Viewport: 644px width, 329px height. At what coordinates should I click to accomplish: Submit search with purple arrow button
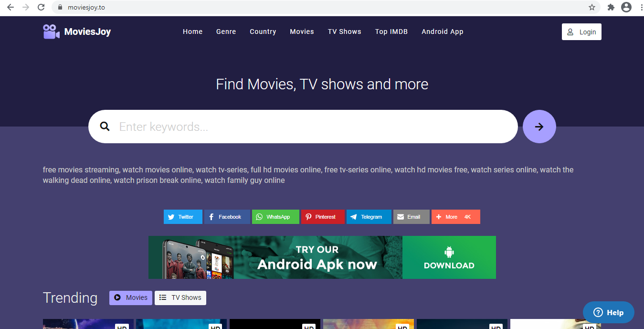pos(539,127)
